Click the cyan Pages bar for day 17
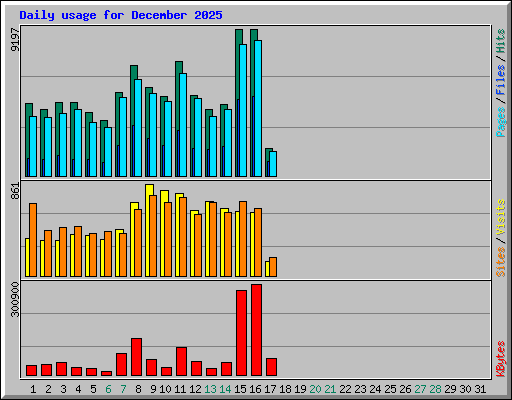Image resolution: width=512 pixels, height=400 pixels. pyautogui.click(x=273, y=164)
